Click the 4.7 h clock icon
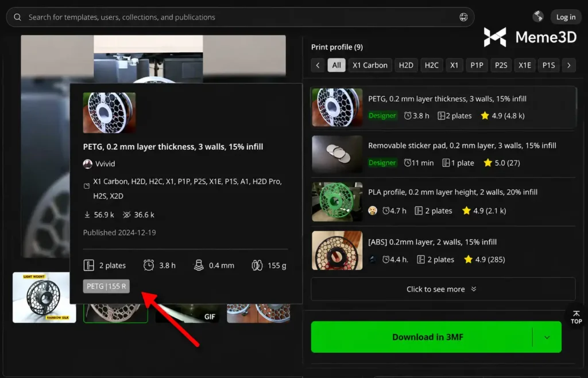The height and width of the screenshot is (378, 588). click(386, 211)
